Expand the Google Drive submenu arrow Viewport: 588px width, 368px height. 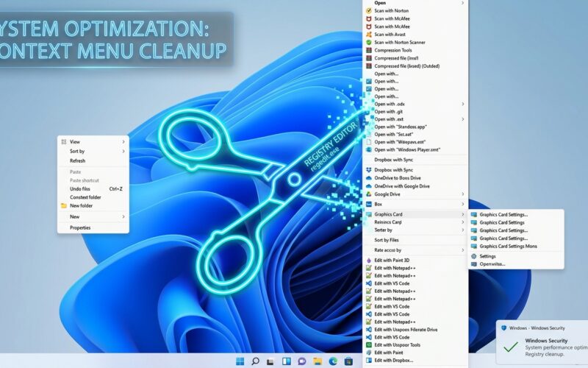click(463, 194)
